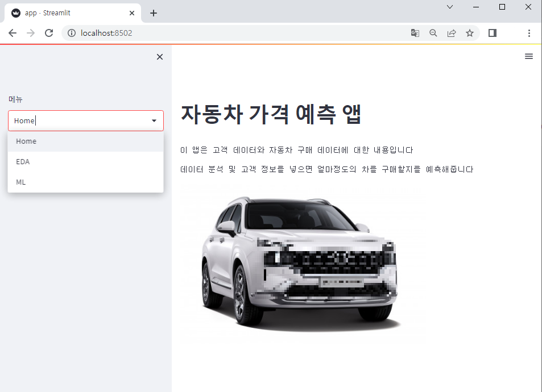Choose EDA from the menu list

[x=85, y=162]
